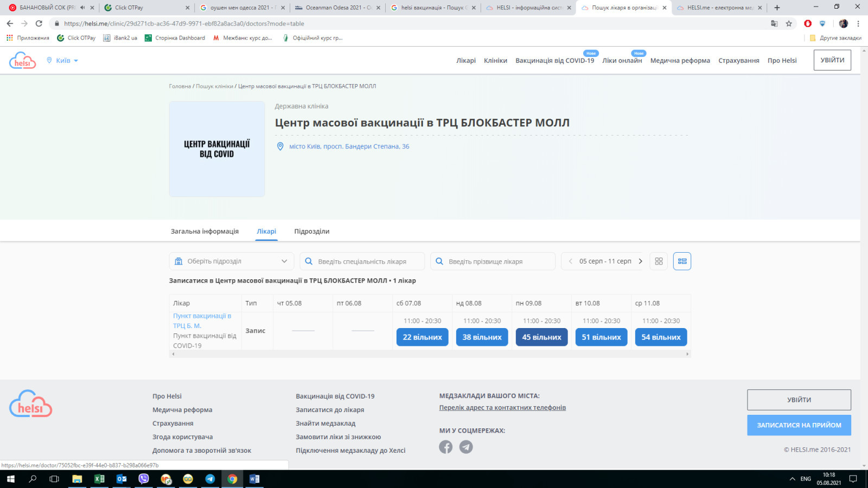Viewport: 868px width, 488px height.
Task: Click the Helsi logo in the footer
Action: (x=30, y=404)
